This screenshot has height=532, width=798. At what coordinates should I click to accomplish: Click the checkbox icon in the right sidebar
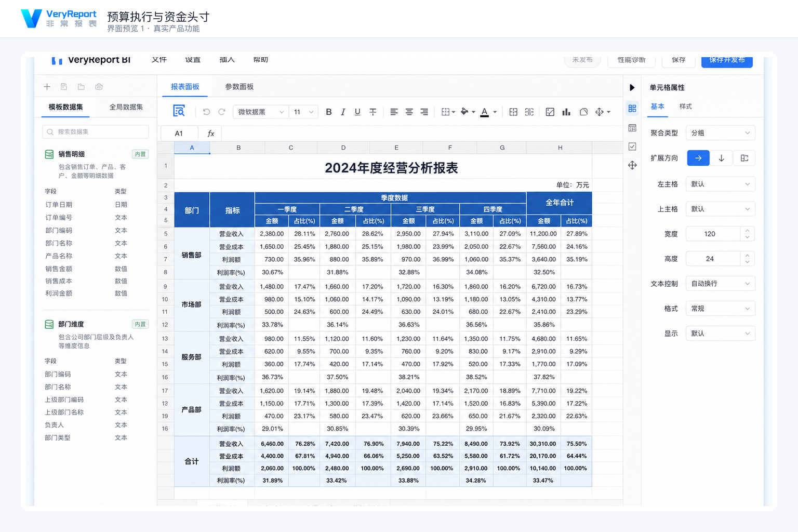click(632, 147)
